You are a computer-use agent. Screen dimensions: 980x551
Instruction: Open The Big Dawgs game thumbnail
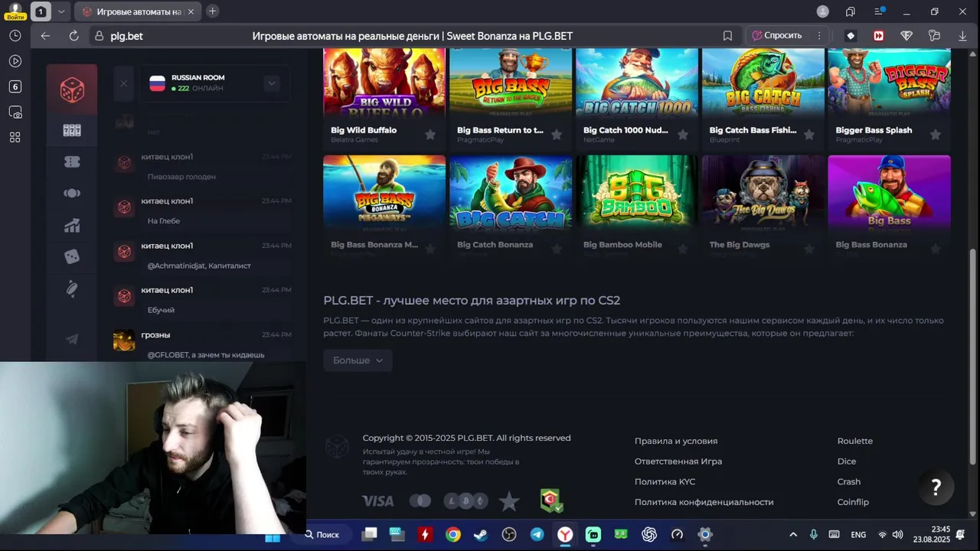tap(763, 193)
